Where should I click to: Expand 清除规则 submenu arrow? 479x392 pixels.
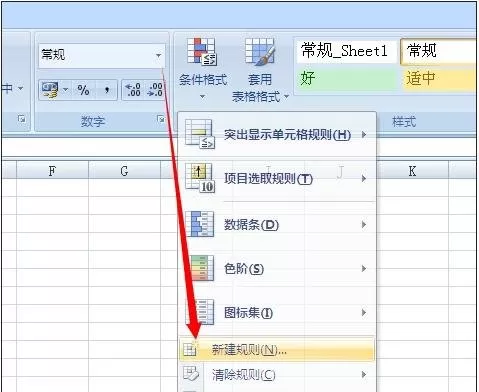point(364,375)
